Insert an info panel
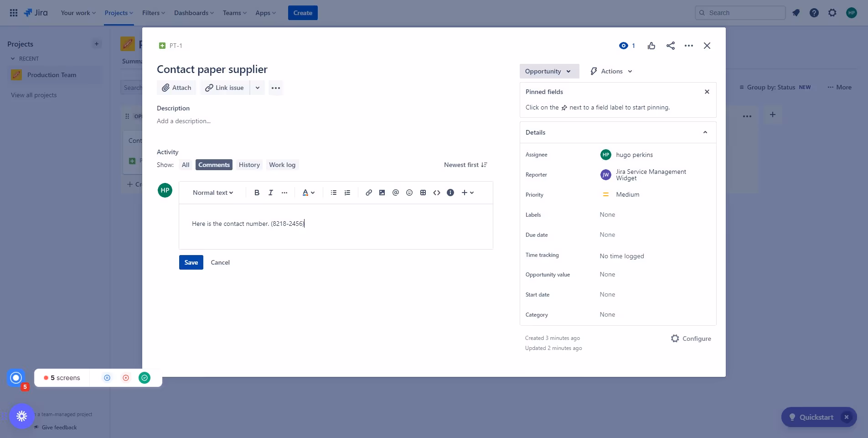The width and height of the screenshot is (868, 438). (x=450, y=193)
